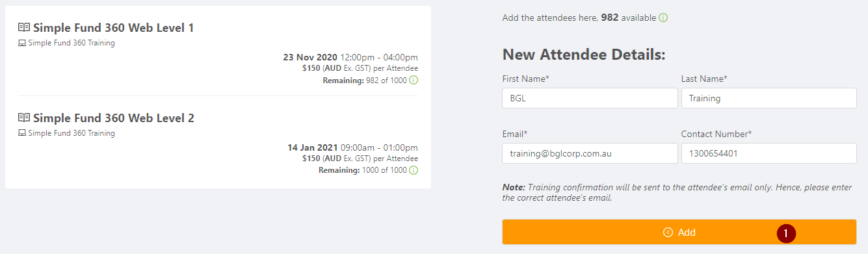The width and height of the screenshot is (868, 254).
Task: Click info icon next to 982 of 1000
Action: click(414, 81)
